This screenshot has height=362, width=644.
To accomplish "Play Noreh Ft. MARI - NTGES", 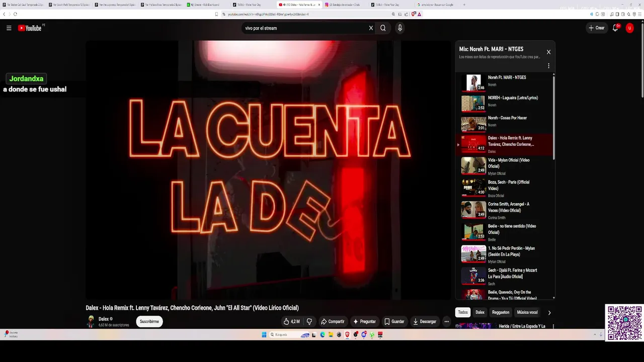I will pos(503,82).
